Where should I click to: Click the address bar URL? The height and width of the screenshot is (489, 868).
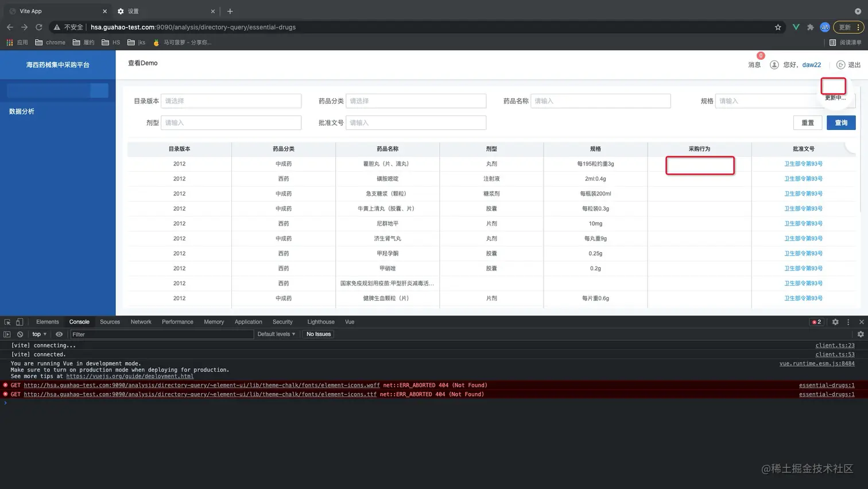(193, 27)
